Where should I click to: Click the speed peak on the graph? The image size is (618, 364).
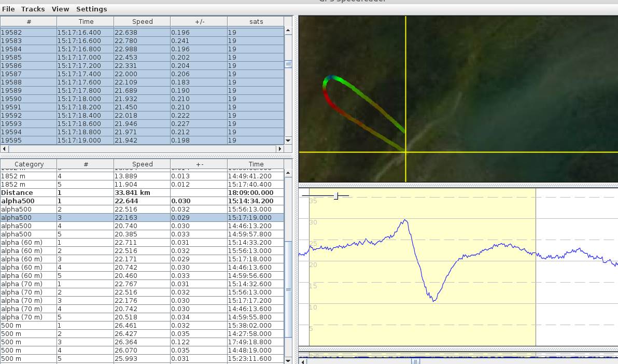(405, 220)
